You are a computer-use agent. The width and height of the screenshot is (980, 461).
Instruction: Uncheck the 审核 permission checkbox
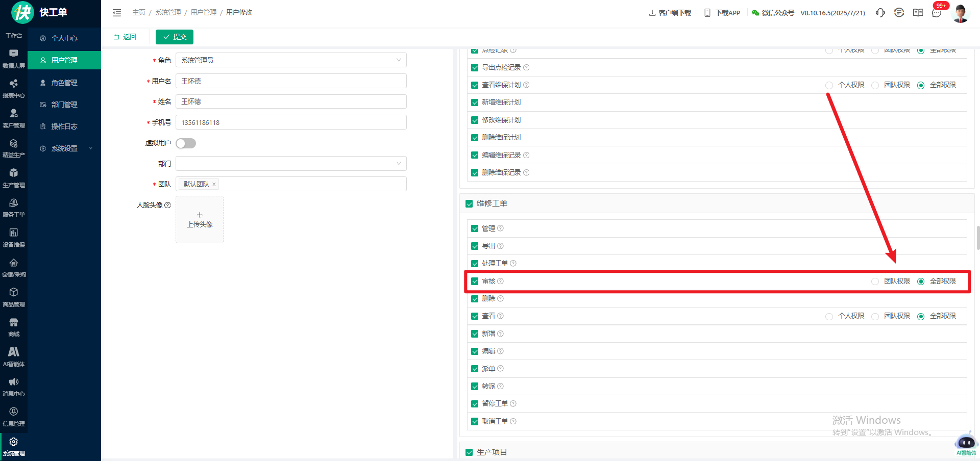(x=475, y=281)
